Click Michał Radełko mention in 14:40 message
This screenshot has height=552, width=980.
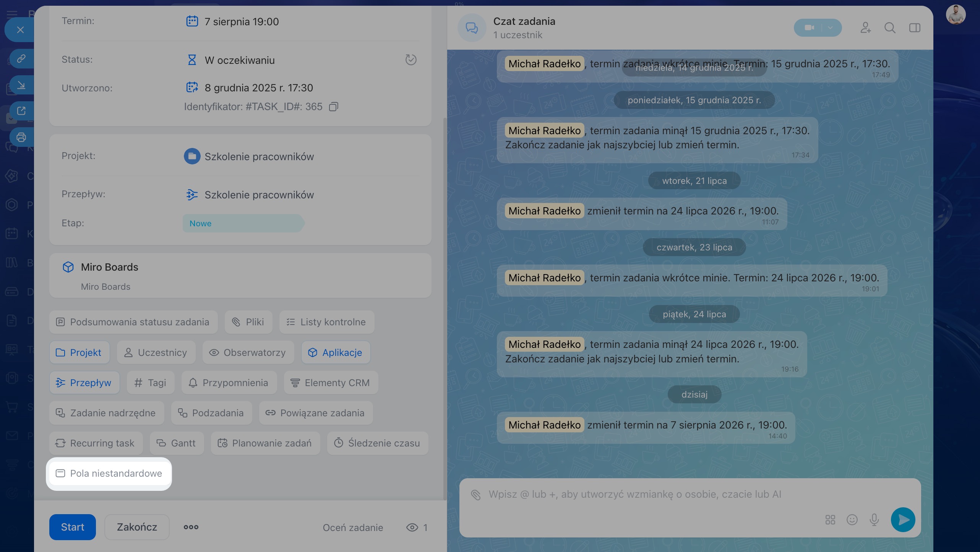click(x=544, y=425)
